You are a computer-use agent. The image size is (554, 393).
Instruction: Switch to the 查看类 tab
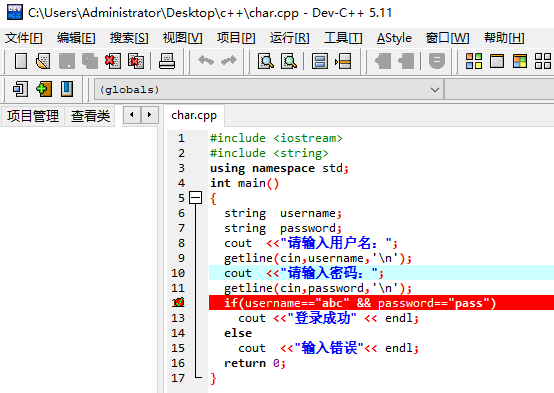pos(90,116)
